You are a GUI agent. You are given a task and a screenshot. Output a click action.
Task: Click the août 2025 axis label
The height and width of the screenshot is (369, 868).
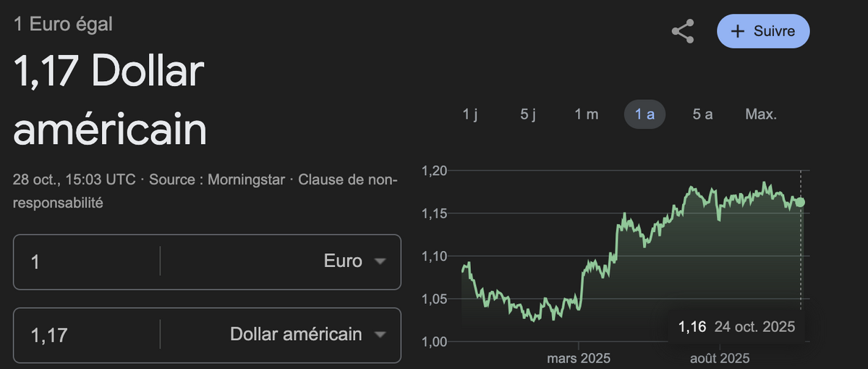720,358
